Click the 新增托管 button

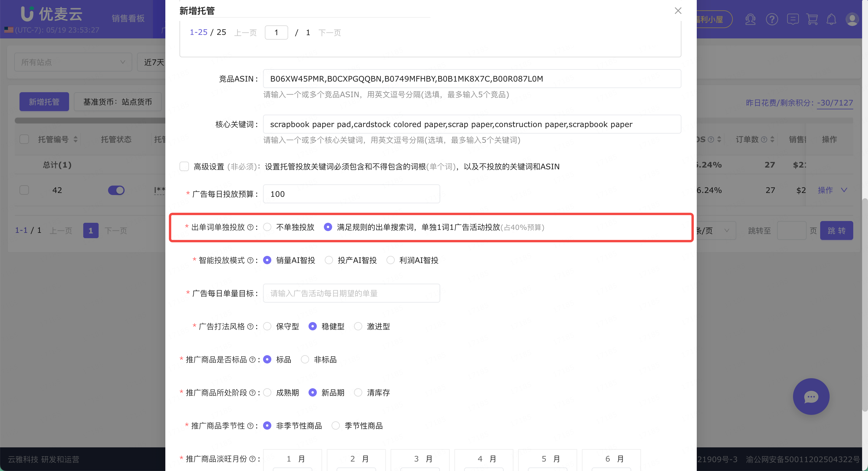(x=44, y=102)
